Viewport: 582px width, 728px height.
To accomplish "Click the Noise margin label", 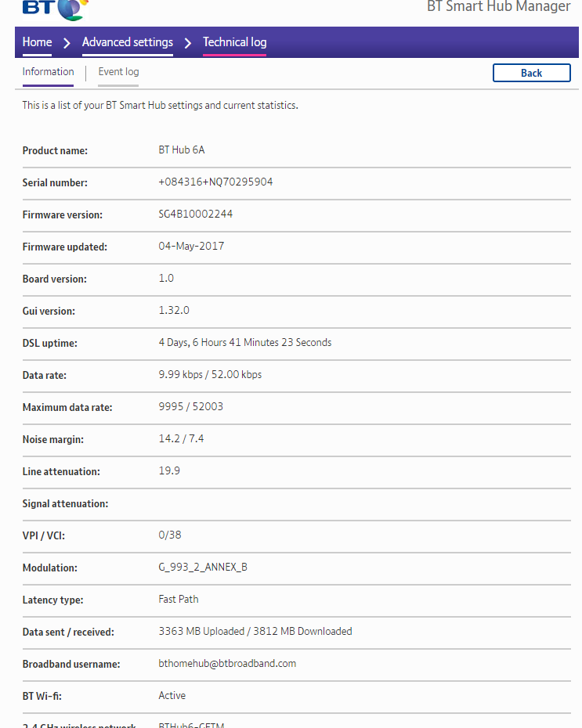I will (x=53, y=440).
